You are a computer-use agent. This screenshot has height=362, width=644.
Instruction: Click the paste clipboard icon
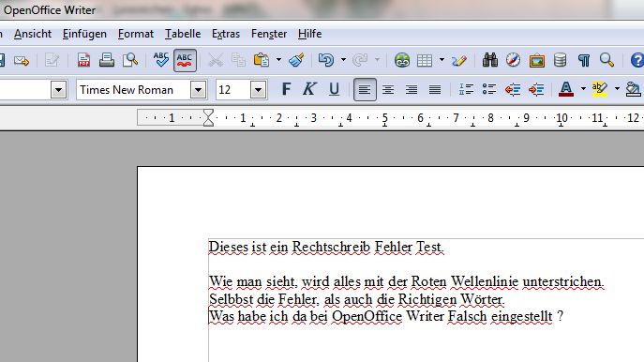tap(262, 60)
